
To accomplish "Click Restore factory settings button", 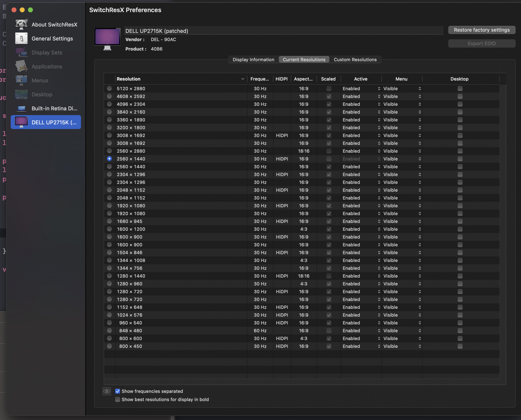I will point(481,30).
